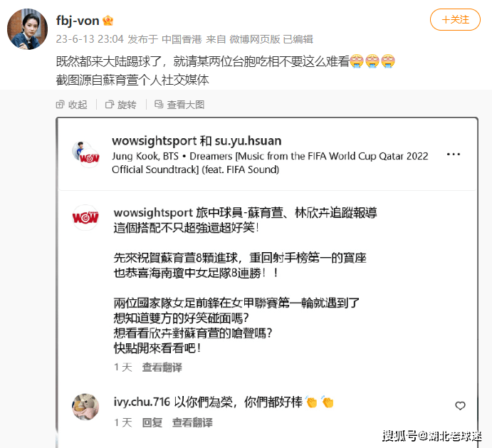Open the combined wowsightsport and su.yu.hsuan avatar
The height and width of the screenshot is (448, 492).
point(85,155)
